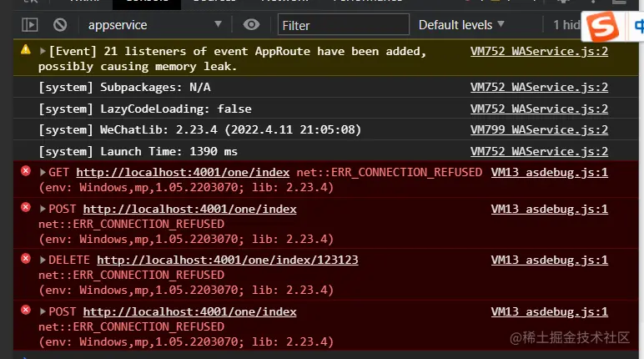The width and height of the screenshot is (644, 359).
Task: Click the yellow warning triangle icon
Action: (26, 50)
